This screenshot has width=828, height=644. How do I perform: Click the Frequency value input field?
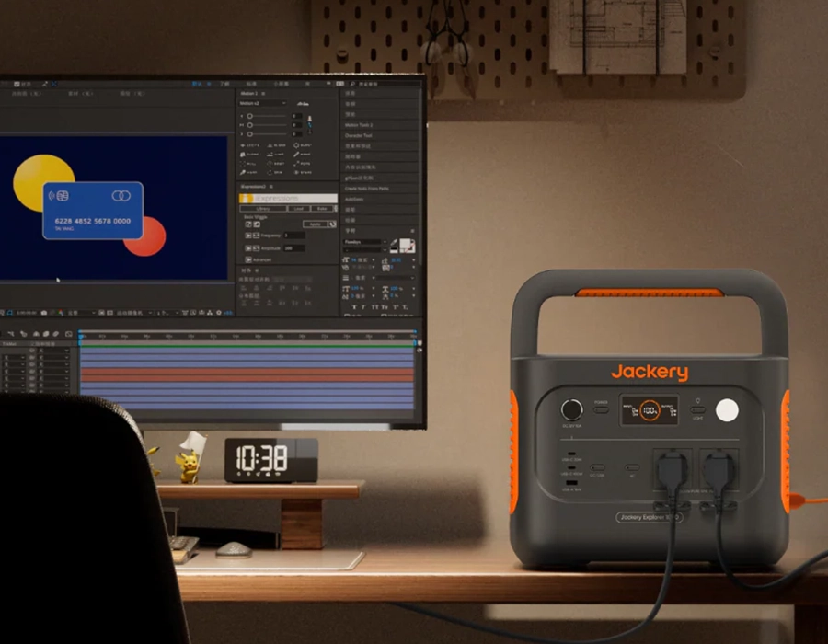pyautogui.click(x=293, y=236)
